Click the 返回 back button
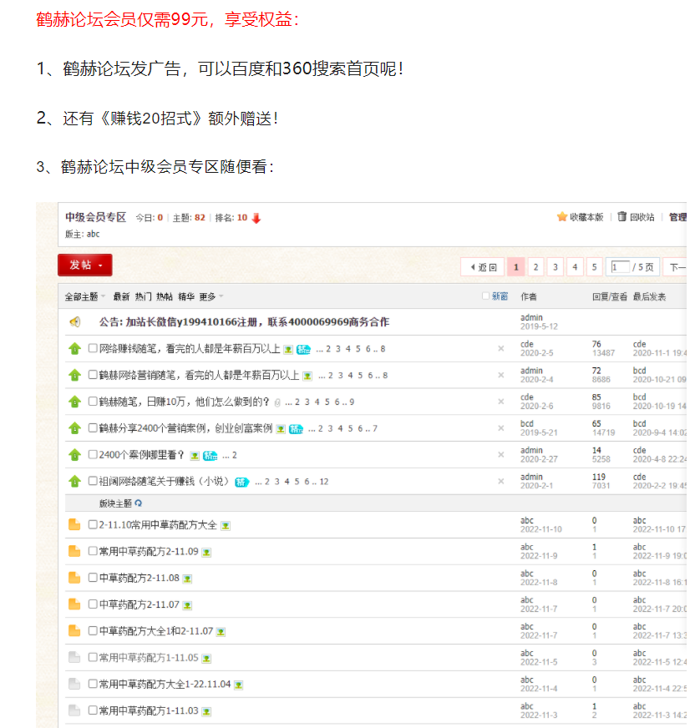The height and width of the screenshot is (728, 700). 483,267
